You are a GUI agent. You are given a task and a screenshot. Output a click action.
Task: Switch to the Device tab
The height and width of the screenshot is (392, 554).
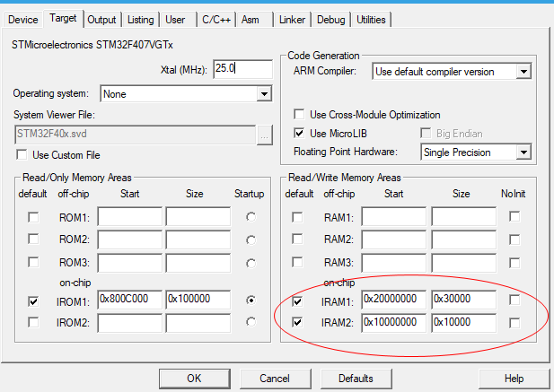[x=23, y=20]
